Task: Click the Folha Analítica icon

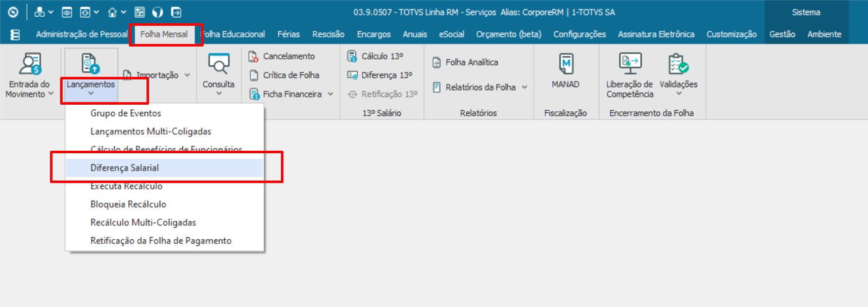Action: point(437,63)
